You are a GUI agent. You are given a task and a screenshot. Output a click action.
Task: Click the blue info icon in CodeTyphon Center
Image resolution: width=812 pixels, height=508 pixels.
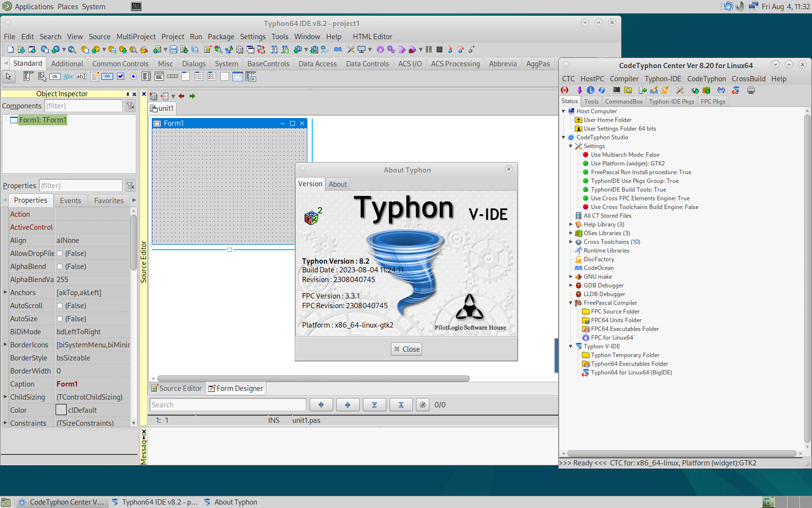pyautogui.click(x=590, y=90)
